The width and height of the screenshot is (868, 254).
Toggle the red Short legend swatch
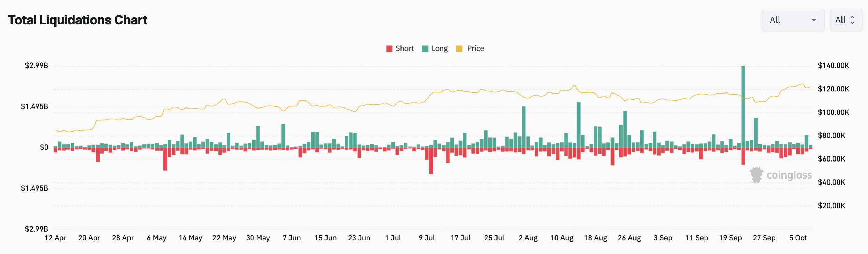[x=389, y=49]
